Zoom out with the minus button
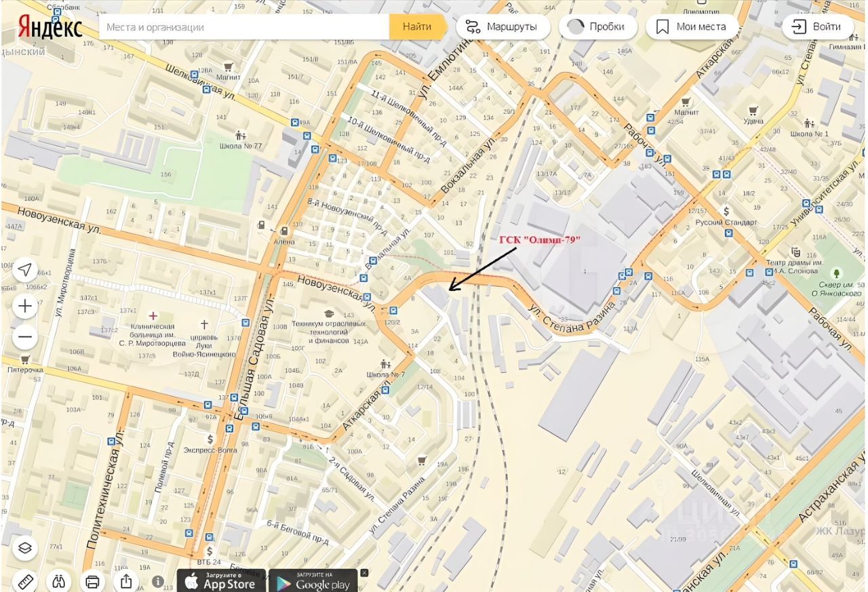 pyautogui.click(x=25, y=337)
